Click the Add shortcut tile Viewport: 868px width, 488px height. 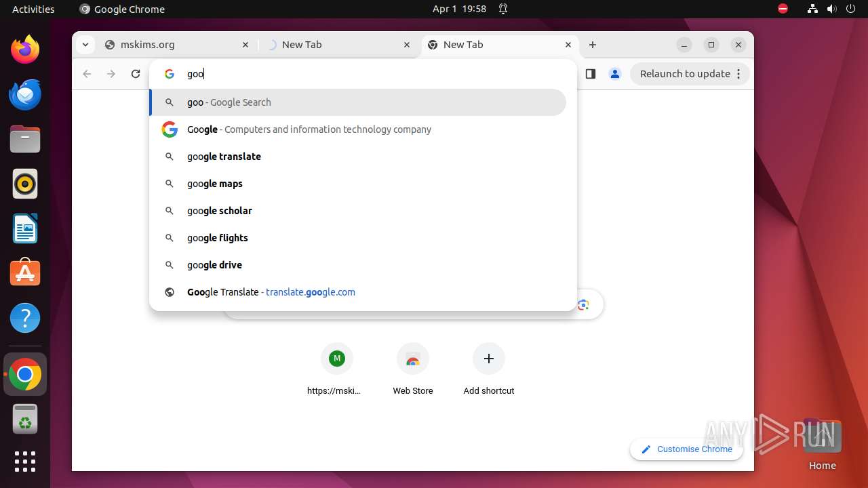[x=489, y=369]
